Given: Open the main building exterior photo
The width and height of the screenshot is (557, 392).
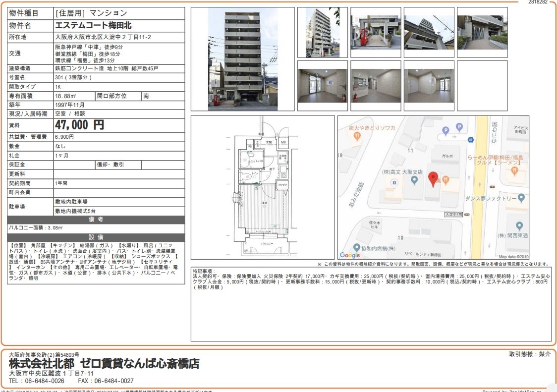Looking at the screenshot, I should pos(243,59).
